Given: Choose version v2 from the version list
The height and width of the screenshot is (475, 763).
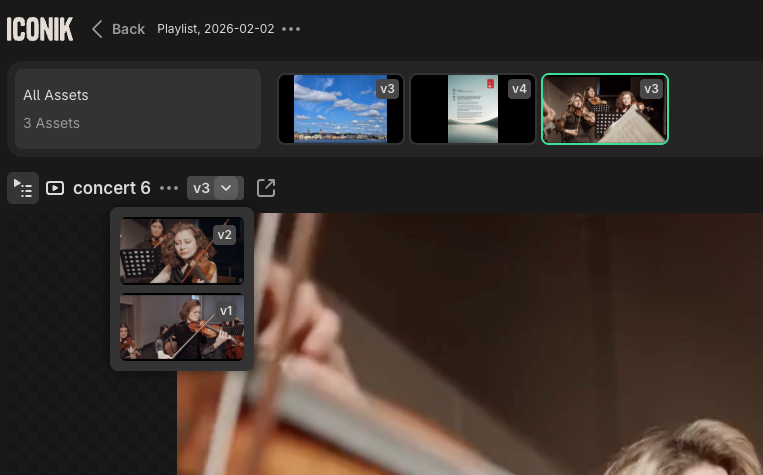Looking at the screenshot, I should pyautogui.click(x=181, y=251).
